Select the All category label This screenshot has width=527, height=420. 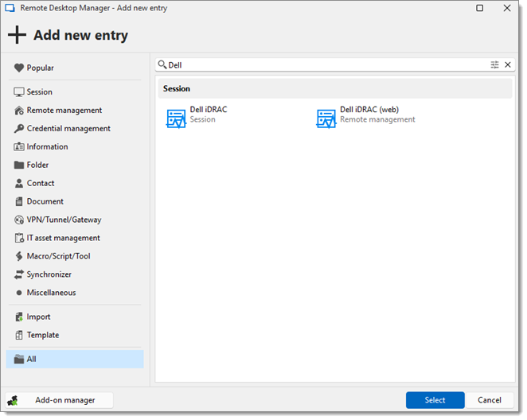point(31,360)
